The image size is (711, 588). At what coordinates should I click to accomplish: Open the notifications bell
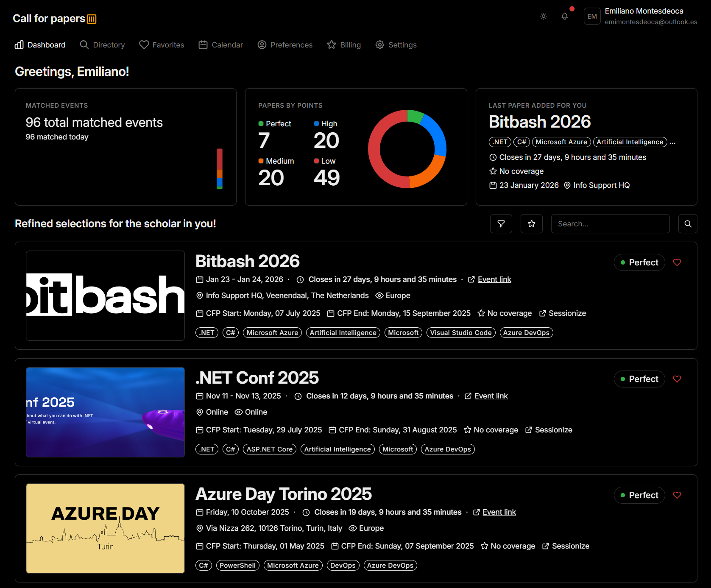(x=565, y=16)
